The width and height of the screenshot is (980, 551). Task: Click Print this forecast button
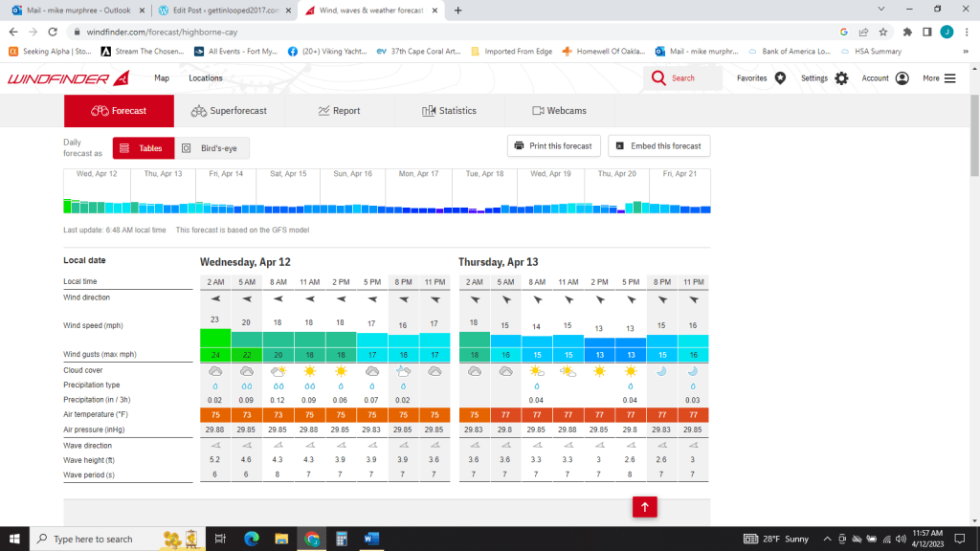[x=553, y=146]
